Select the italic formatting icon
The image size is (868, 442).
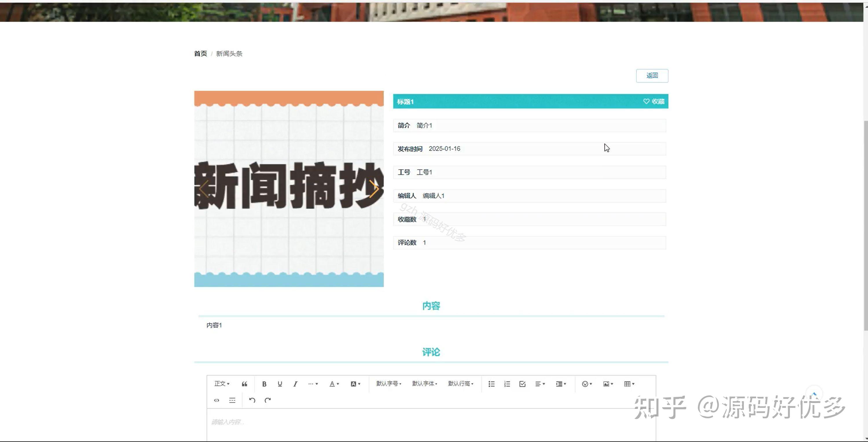[x=296, y=384]
